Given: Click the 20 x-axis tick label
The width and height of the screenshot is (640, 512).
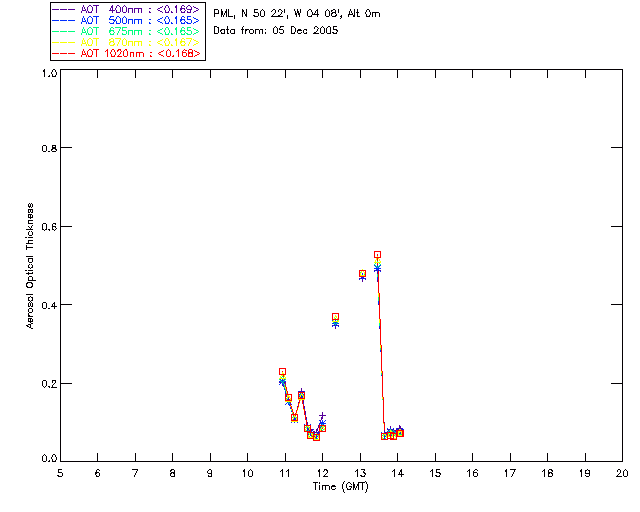Looking at the screenshot, I should tap(622, 473).
